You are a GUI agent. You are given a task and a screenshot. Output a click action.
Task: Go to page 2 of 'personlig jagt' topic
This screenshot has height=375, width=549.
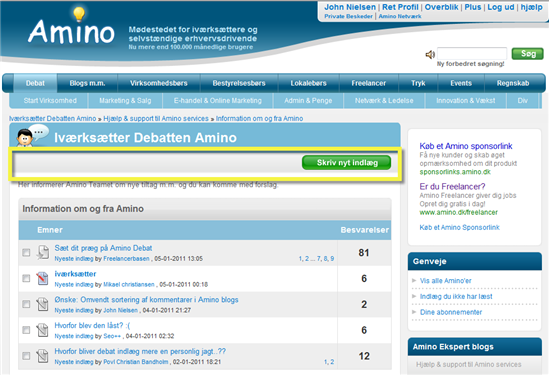point(332,362)
